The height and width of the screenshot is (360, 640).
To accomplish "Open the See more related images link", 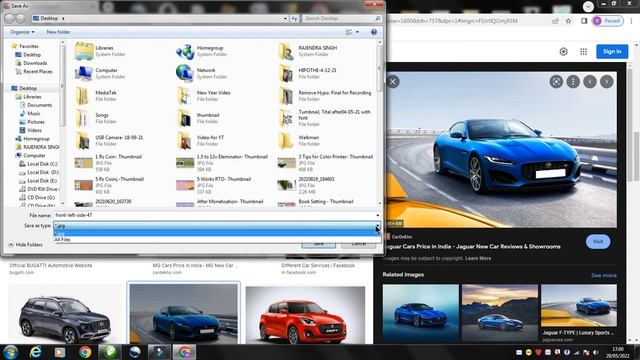I will [x=604, y=276].
